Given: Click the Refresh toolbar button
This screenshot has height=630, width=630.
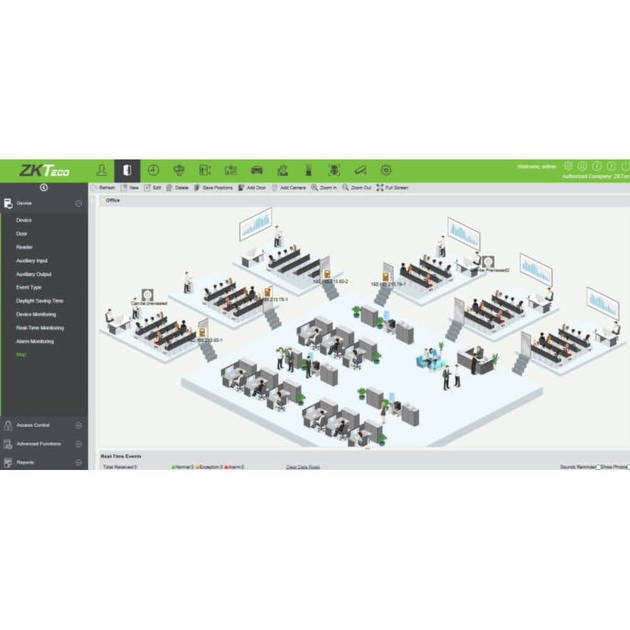Looking at the screenshot, I should (104, 188).
